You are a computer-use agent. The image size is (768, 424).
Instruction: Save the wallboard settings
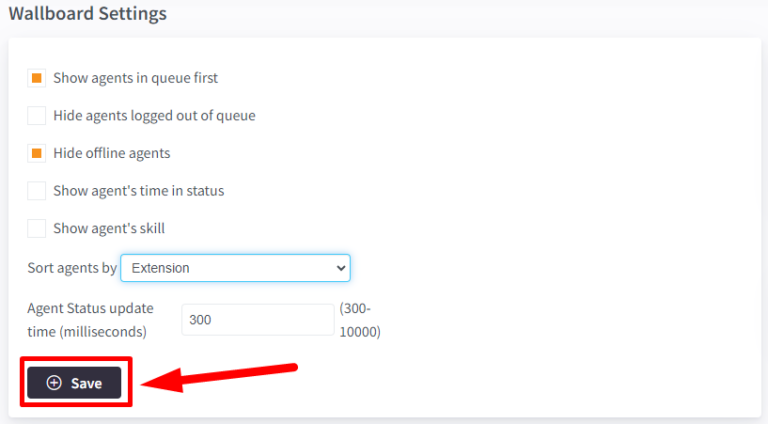(74, 383)
